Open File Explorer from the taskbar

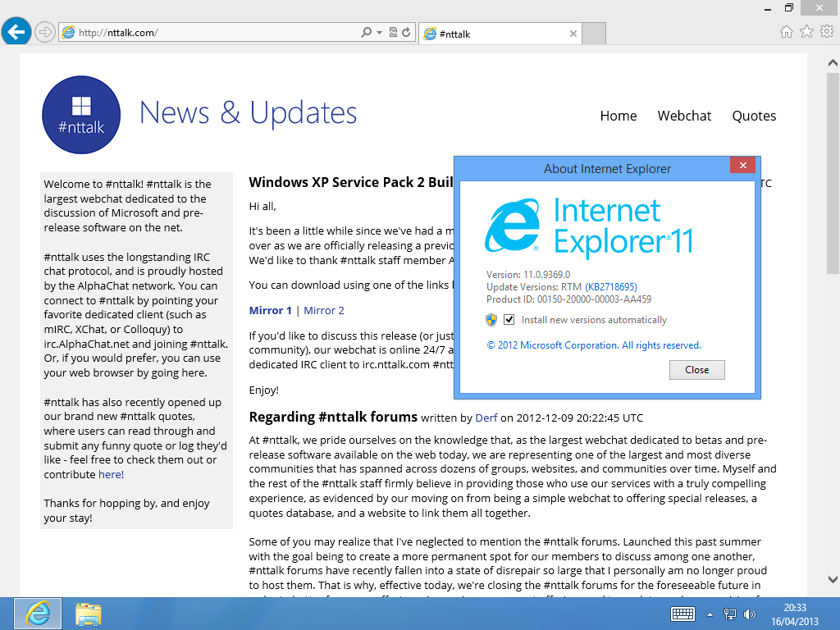pyautogui.click(x=89, y=614)
